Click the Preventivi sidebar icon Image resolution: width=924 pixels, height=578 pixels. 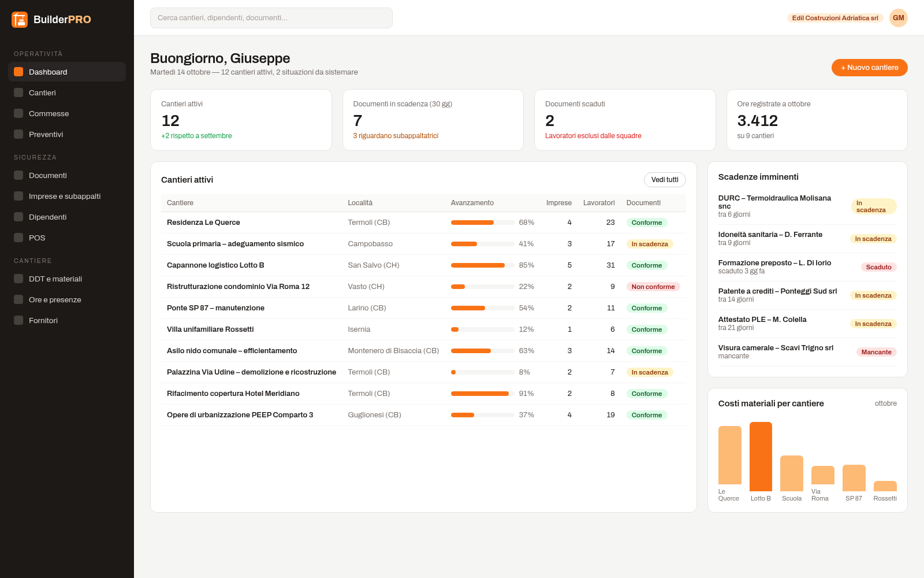click(x=18, y=134)
